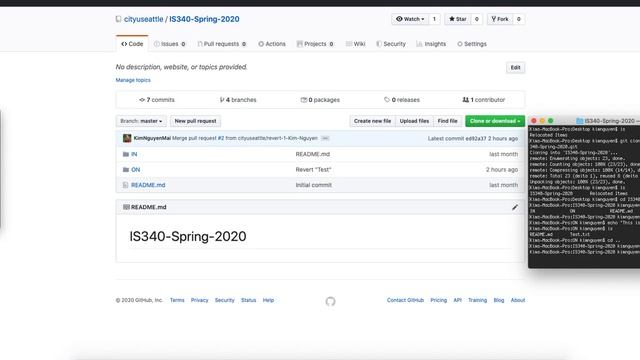Expand the commit message ellipsis button
640x360 pixels.
point(325,138)
